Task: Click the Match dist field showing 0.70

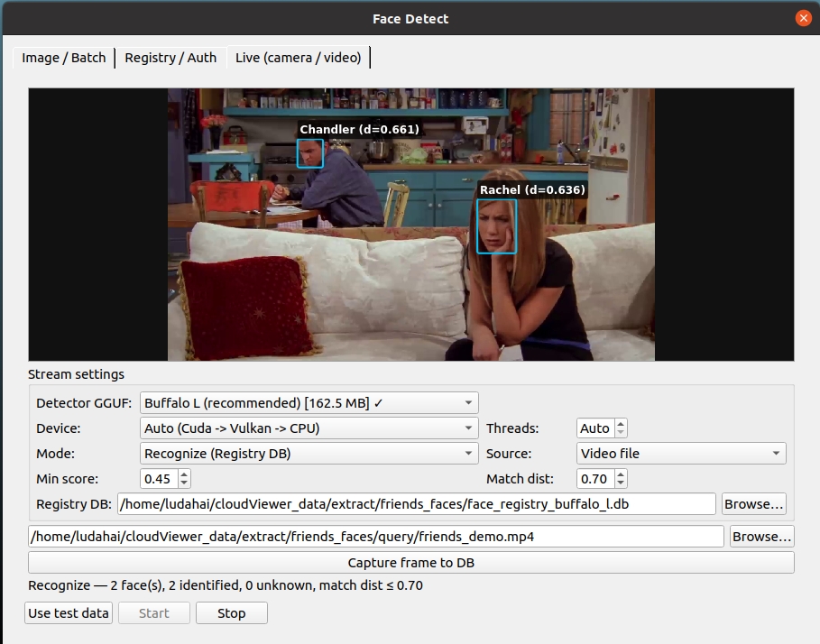Action: (x=595, y=479)
